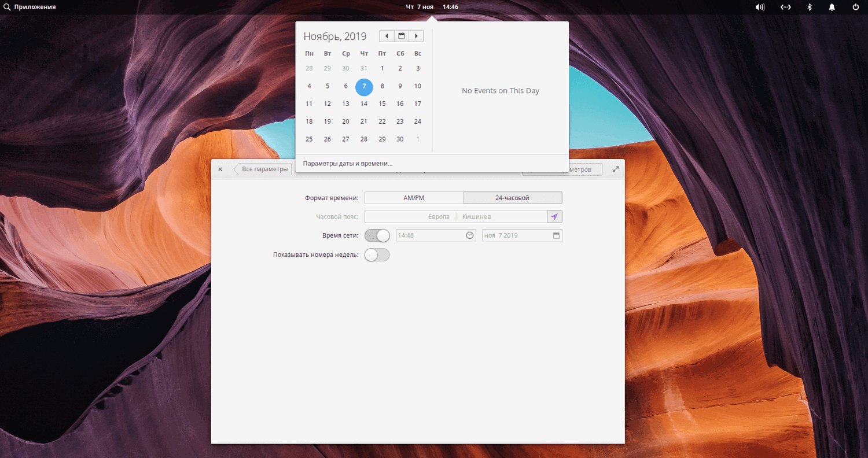
Task: Select the 24-часовой time format
Action: pos(513,198)
